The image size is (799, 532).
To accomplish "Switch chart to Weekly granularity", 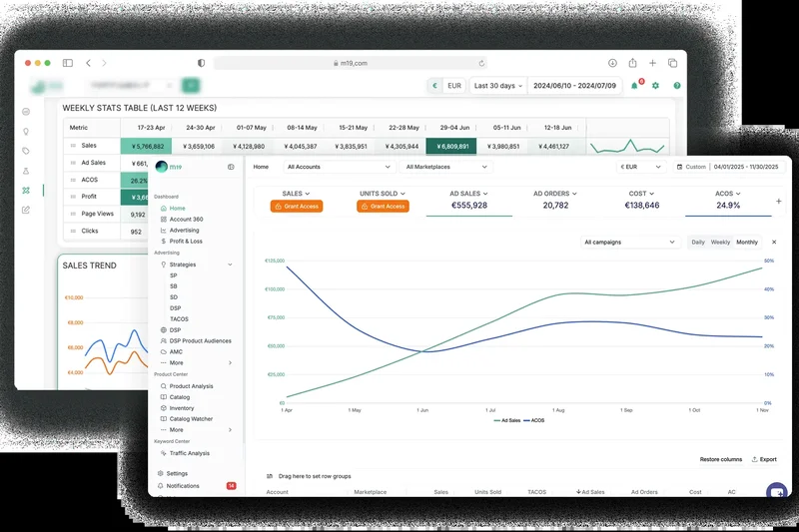I will pos(720,243).
